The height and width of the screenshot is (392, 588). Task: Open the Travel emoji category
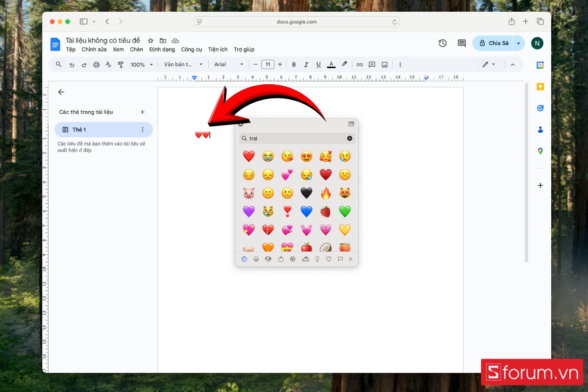click(305, 259)
